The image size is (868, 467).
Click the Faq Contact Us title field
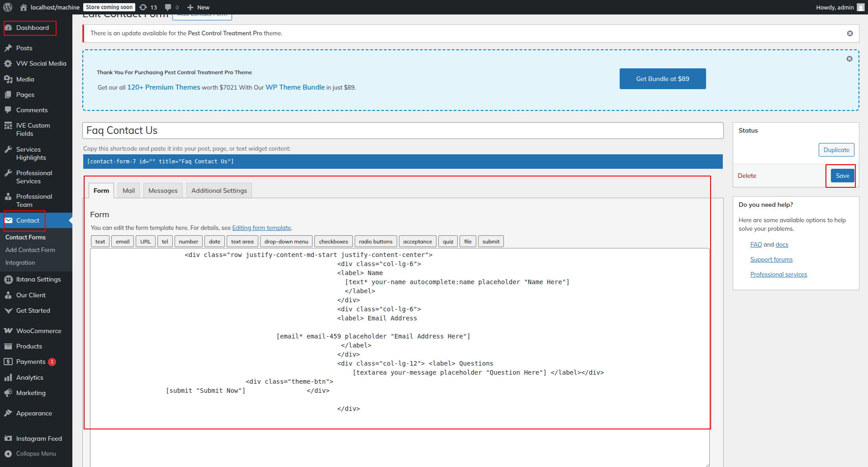(403, 131)
